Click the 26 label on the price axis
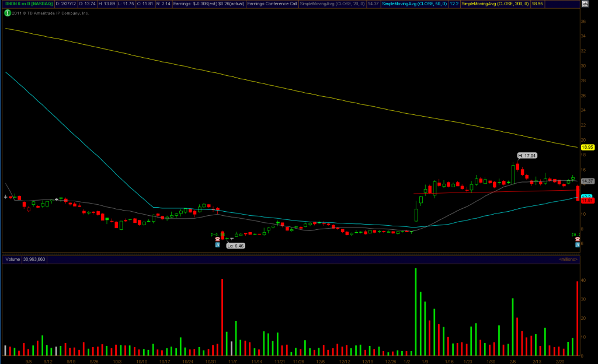 click(583, 96)
